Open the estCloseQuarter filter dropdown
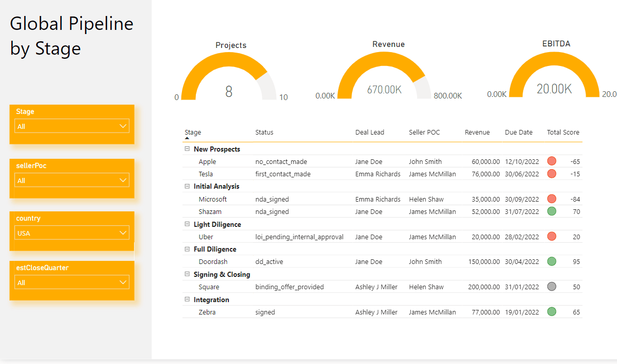The height and width of the screenshot is (364, 617). click(72, 283)
